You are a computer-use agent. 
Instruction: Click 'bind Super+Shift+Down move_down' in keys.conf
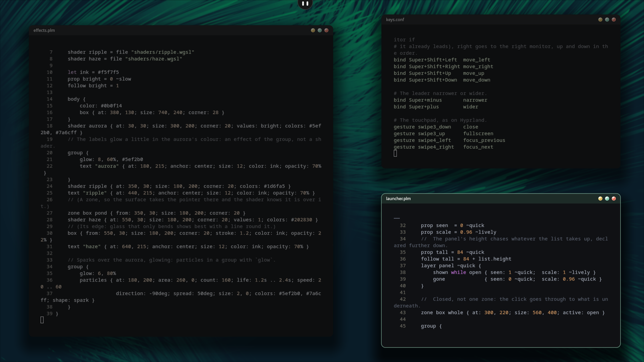tap(442, 80)
